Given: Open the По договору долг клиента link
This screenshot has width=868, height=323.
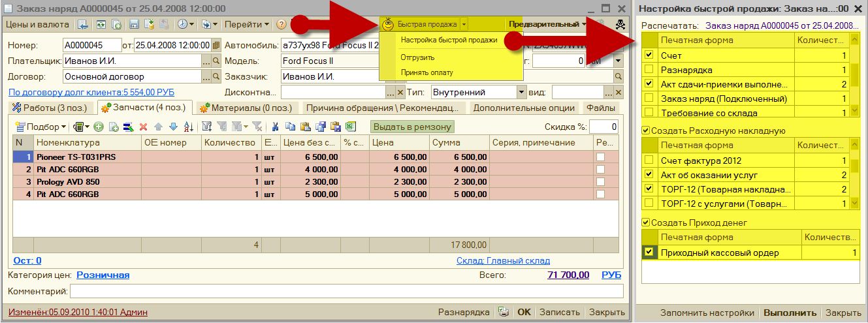Looking at the screenshot, I should 91,93.
